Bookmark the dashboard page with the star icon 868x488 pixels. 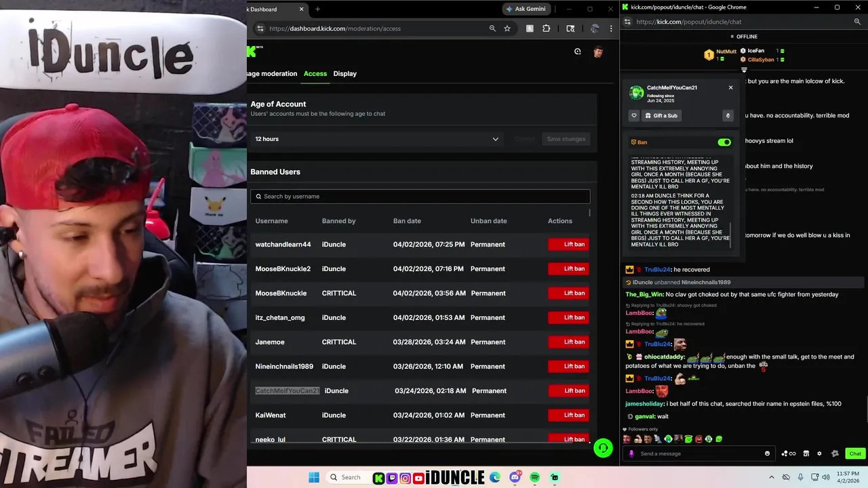[507, 28]
